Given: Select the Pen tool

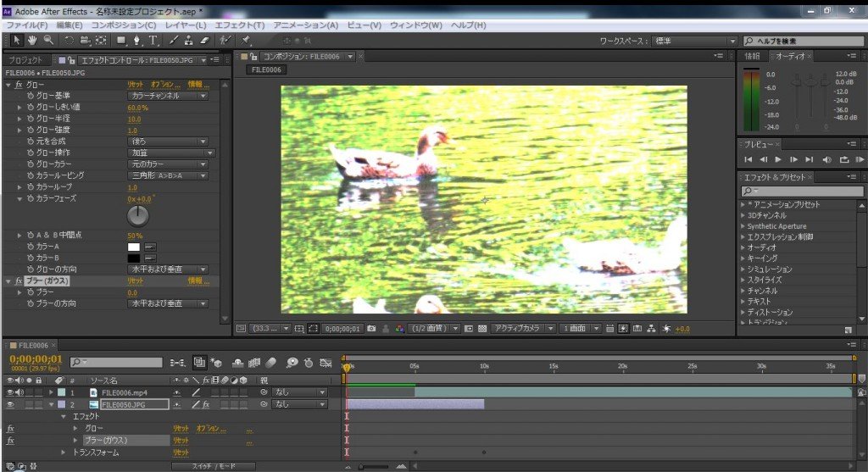Looking at the screenshot, I should click(x=136, y=41).
